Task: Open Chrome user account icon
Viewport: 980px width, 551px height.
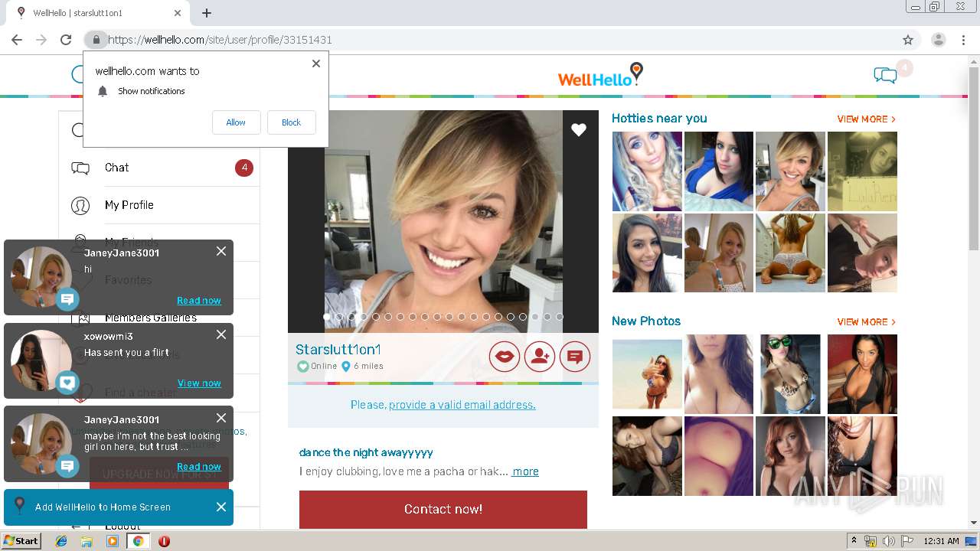Action: coord(938,40)
